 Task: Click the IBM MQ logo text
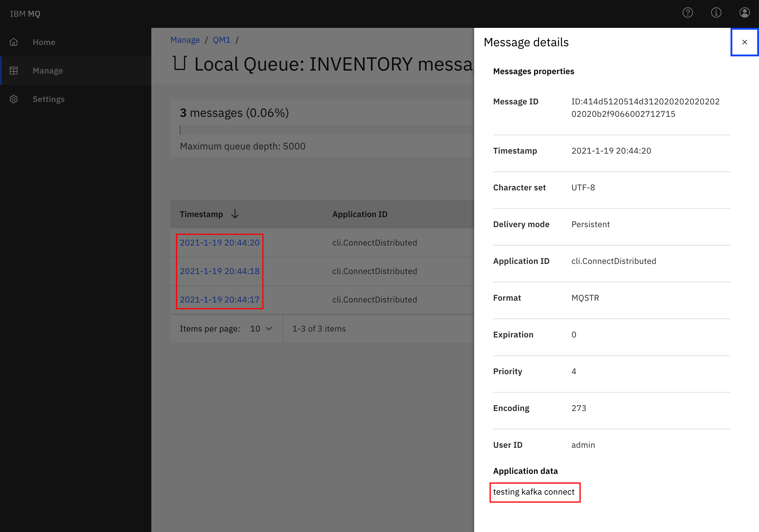click(25, 14)
